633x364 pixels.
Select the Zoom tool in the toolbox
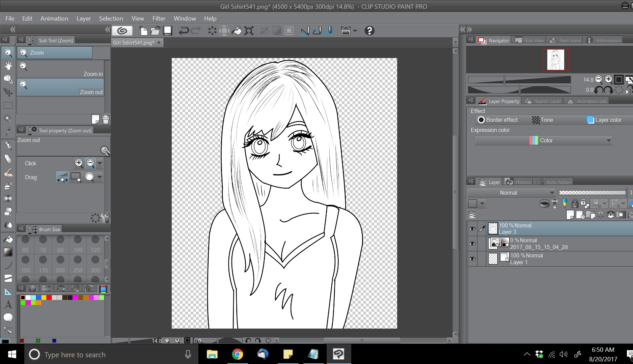(x=8, y=53)
